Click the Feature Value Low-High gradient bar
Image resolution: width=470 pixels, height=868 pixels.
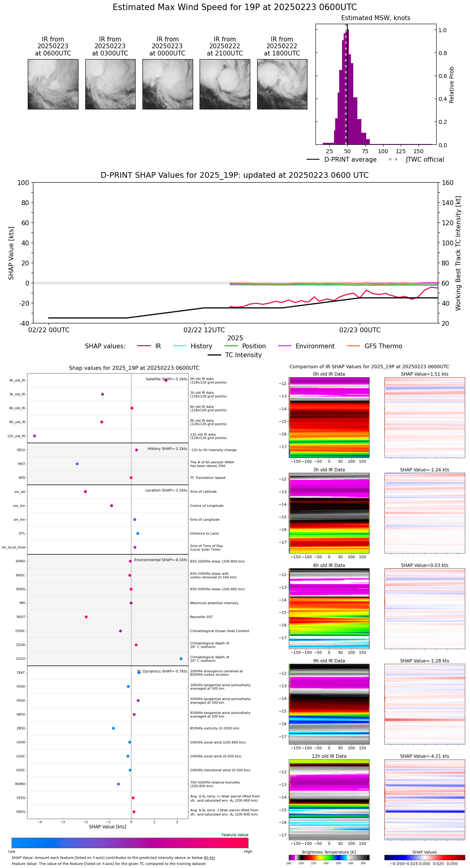(130, 843)
